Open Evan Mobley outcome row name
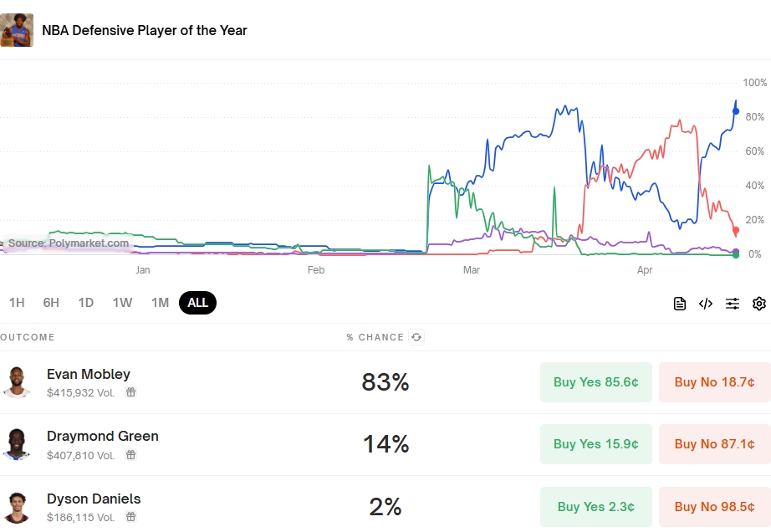The height and width of the screenshot is (532, 771). (89, 374)
